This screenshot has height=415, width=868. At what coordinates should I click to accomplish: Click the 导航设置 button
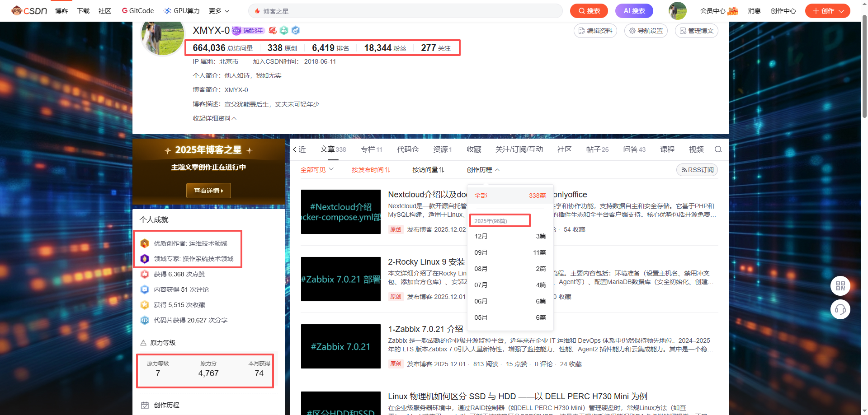(x=646, y=31)
